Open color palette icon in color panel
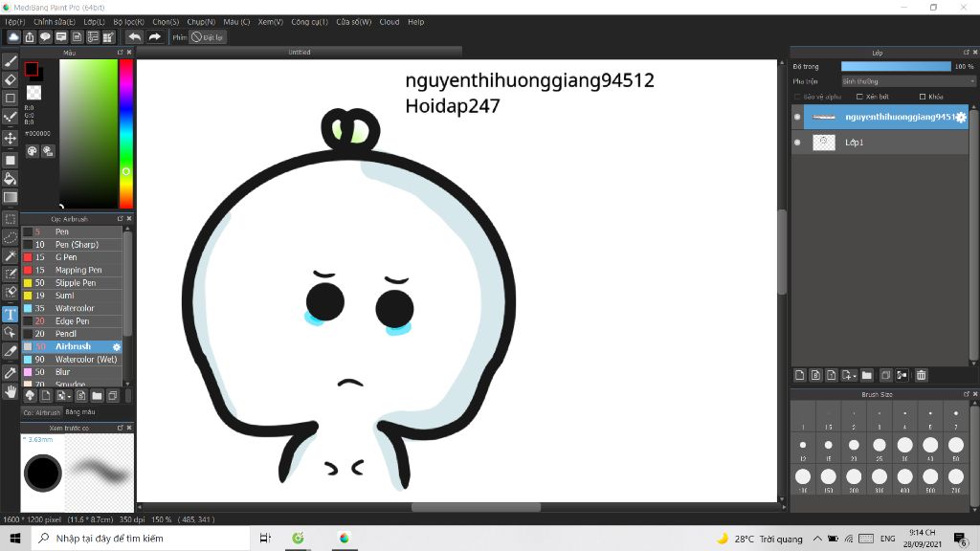 [x=32, y=151]
